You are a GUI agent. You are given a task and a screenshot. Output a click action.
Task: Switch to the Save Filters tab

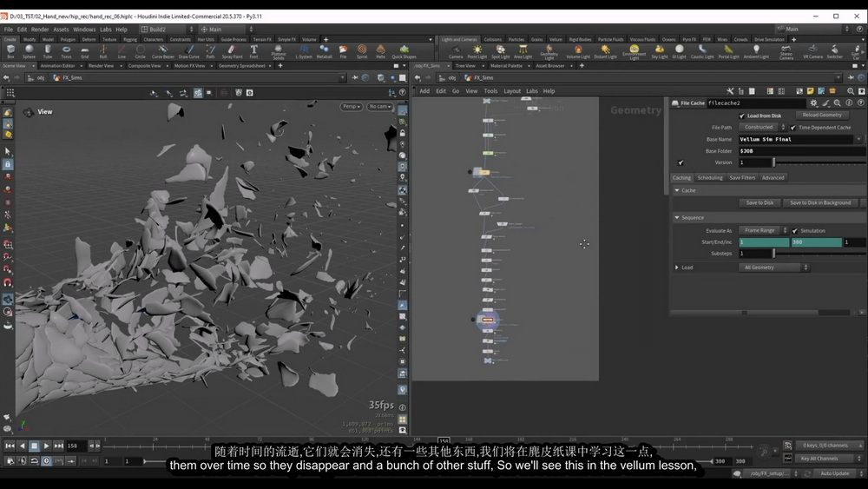(x=742, y=178)
